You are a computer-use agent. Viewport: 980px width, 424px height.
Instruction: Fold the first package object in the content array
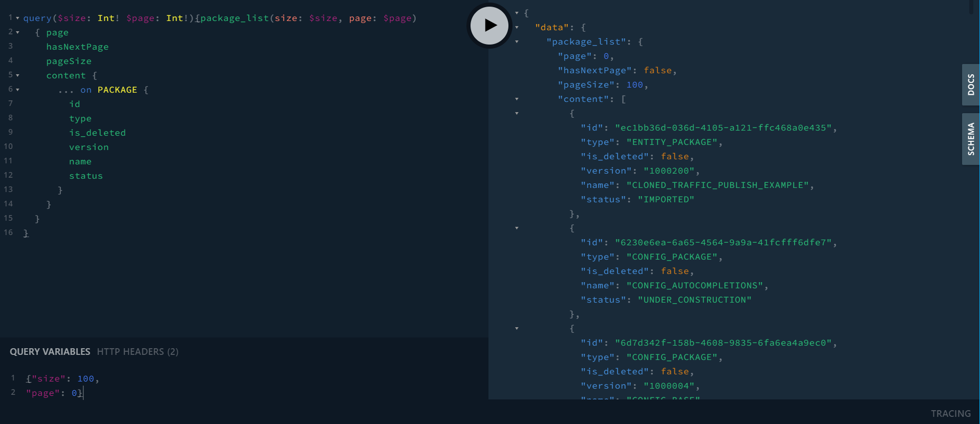(517, 113)
